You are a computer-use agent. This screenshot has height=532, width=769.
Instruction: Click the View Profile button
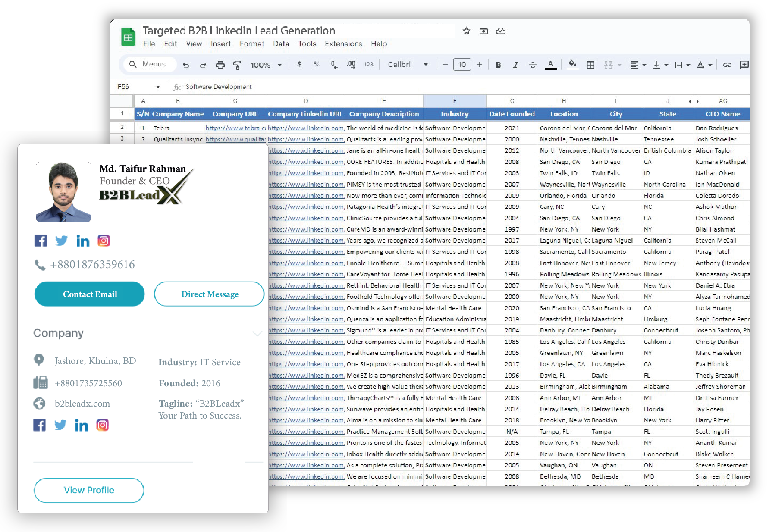pos(89,490)
